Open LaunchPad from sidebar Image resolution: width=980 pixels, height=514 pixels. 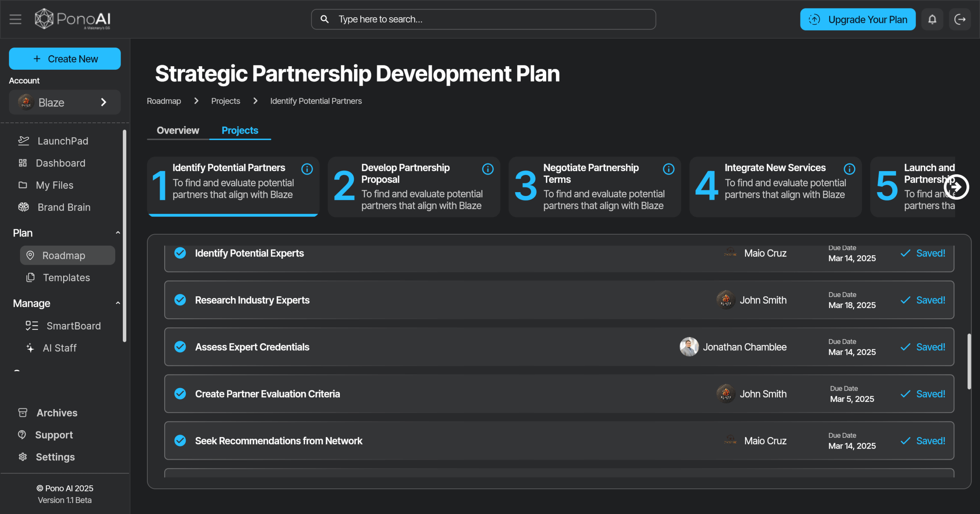pyautogui.click(x=63, y=141)
